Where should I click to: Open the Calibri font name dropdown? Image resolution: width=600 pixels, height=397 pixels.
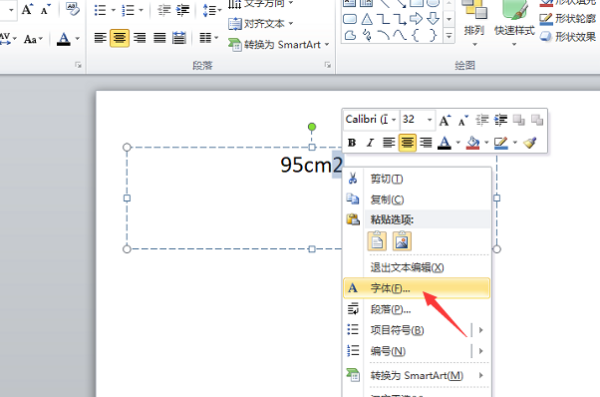coord(393,120)
